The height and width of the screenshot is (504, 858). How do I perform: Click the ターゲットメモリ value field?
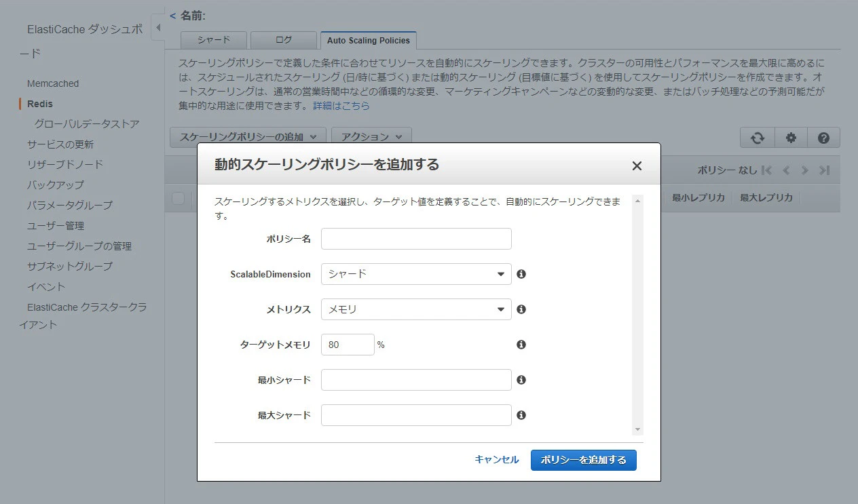pos(348,345)
